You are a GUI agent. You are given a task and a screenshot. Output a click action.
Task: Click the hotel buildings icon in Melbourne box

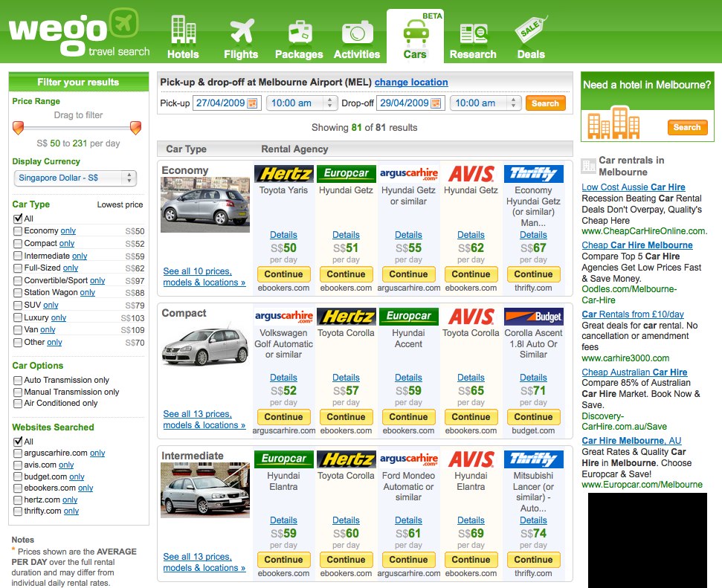[613, 123]
